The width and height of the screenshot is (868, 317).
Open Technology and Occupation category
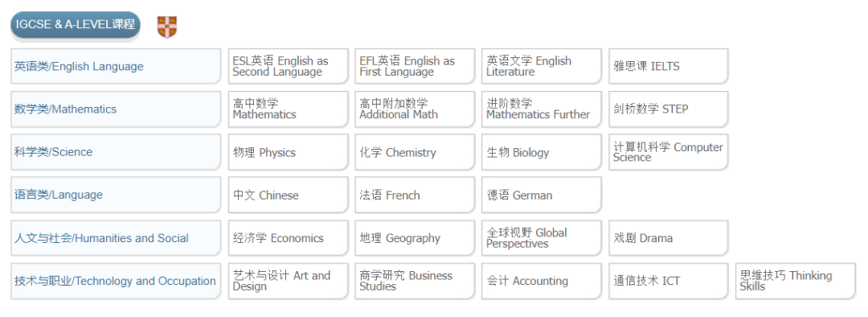coord(116,281)
